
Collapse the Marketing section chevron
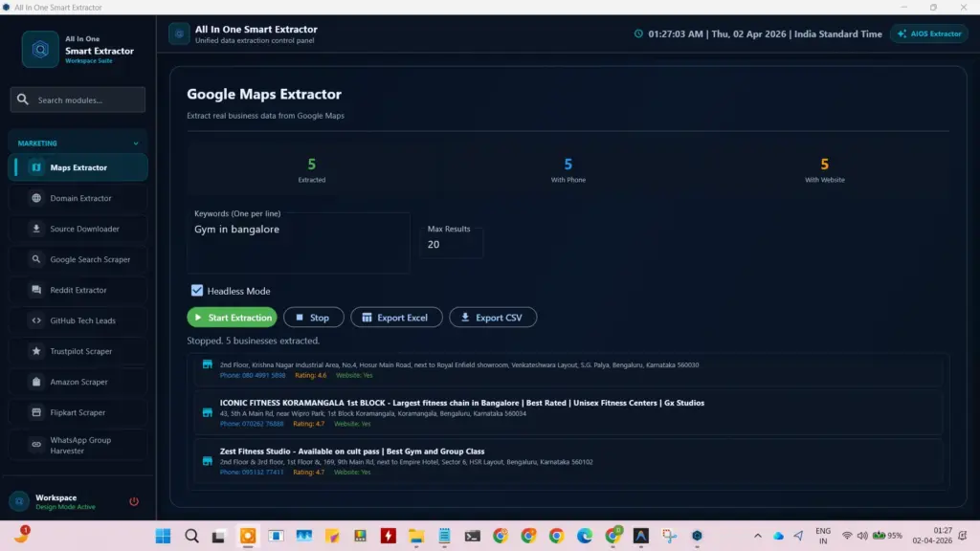pyautogui.click(x=136, y=143)
